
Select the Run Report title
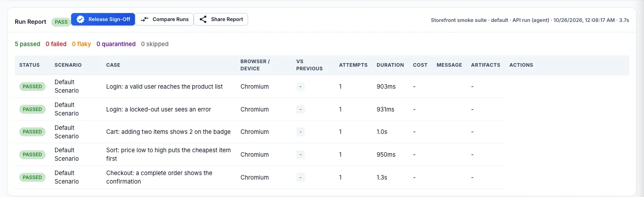pyautogui.click(x=30, y=21)
